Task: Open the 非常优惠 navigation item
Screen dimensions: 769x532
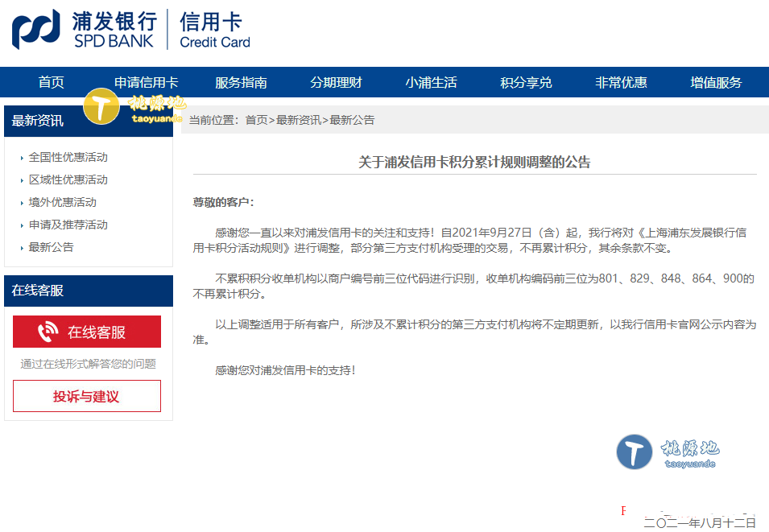Action: [621, 82]
